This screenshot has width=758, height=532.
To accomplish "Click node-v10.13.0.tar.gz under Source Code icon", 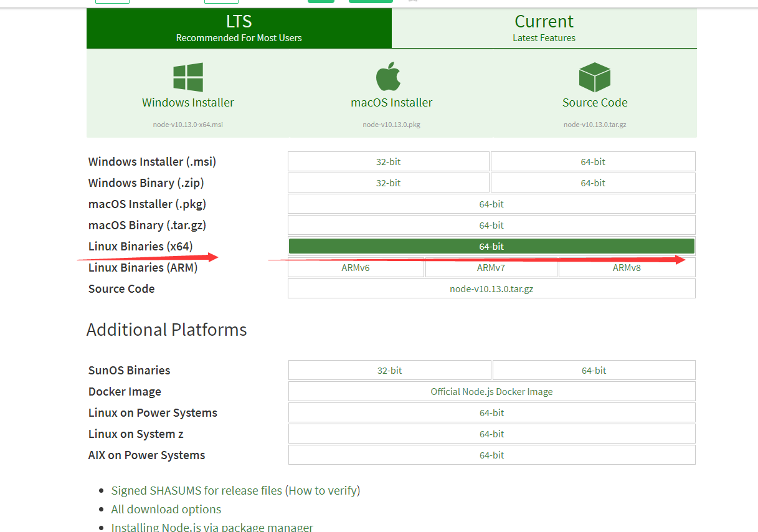I will click(x=595, y=125).
